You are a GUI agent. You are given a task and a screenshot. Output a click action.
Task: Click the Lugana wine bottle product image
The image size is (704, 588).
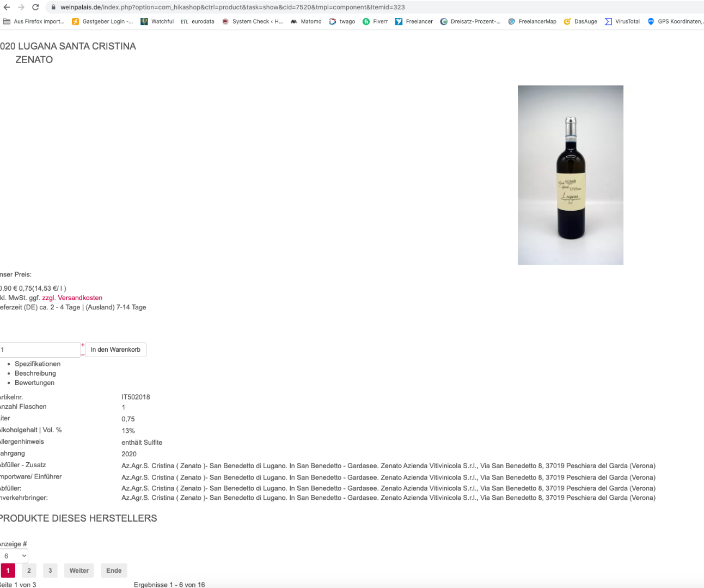pos(571,175)
